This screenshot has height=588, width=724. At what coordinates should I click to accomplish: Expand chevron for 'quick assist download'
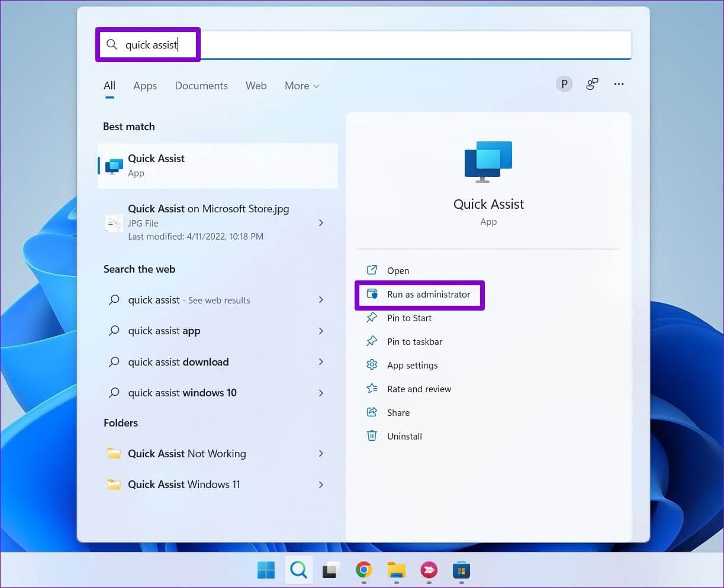[321, 362]
